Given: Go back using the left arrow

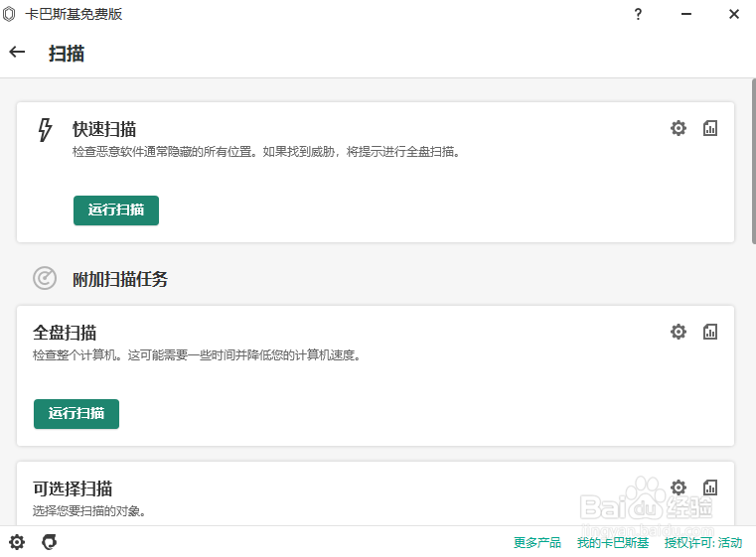Looking at the screenshot, I should (17, 52).
